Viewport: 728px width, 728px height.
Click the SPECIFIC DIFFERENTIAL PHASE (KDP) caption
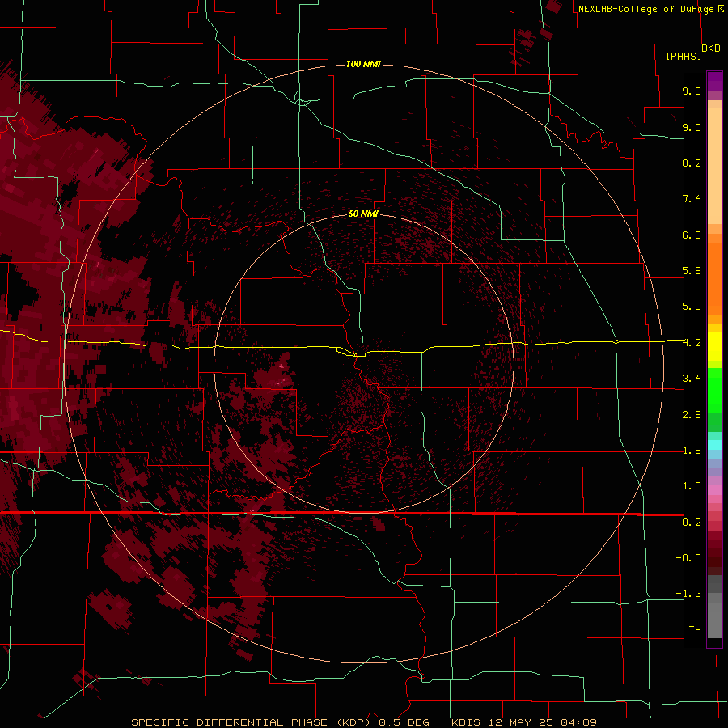[x=251, y=722]
